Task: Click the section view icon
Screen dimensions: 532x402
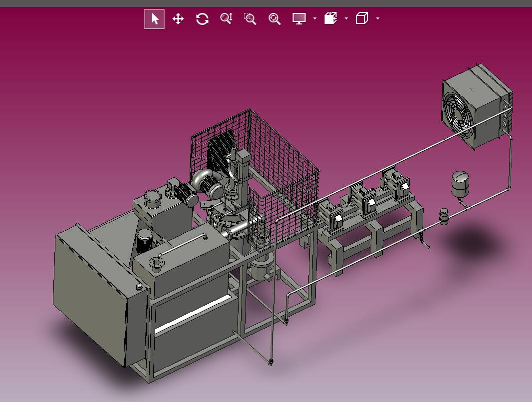Action: [x=330, y=18]
